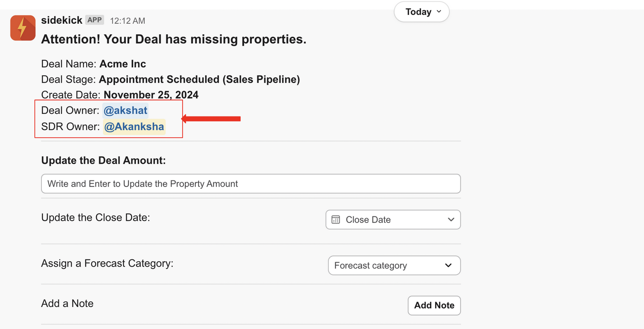Click the sidekick lightning bolt avatar
The width and height of the screenshot is (644, 329).
pyautogui.click(x=23, y=28)
